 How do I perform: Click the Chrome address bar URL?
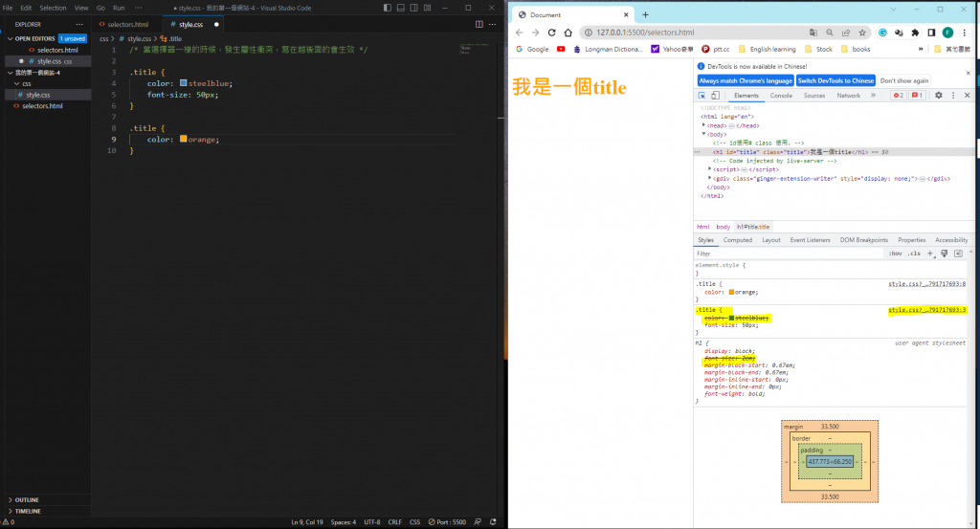pos(645,33)
